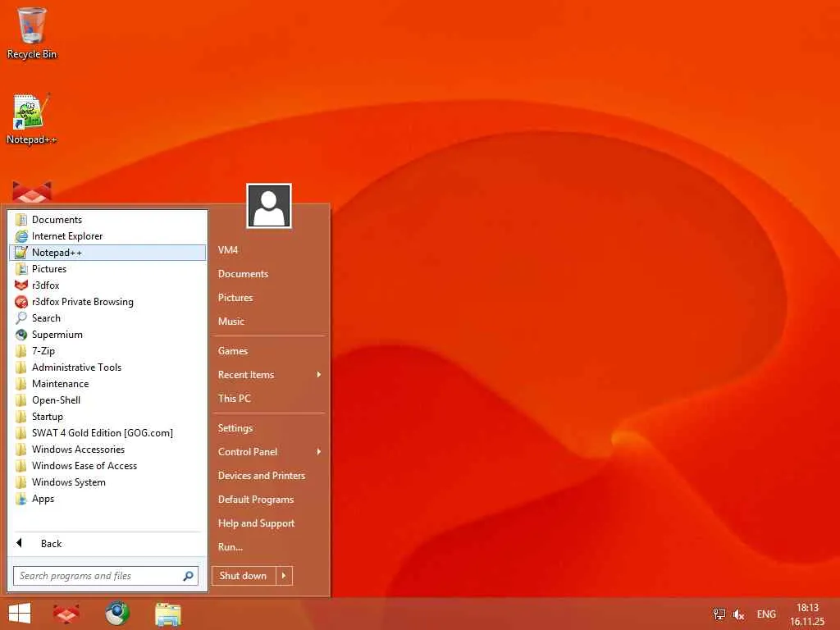Expand the Recent Items submenu arrow

(319, 374)
